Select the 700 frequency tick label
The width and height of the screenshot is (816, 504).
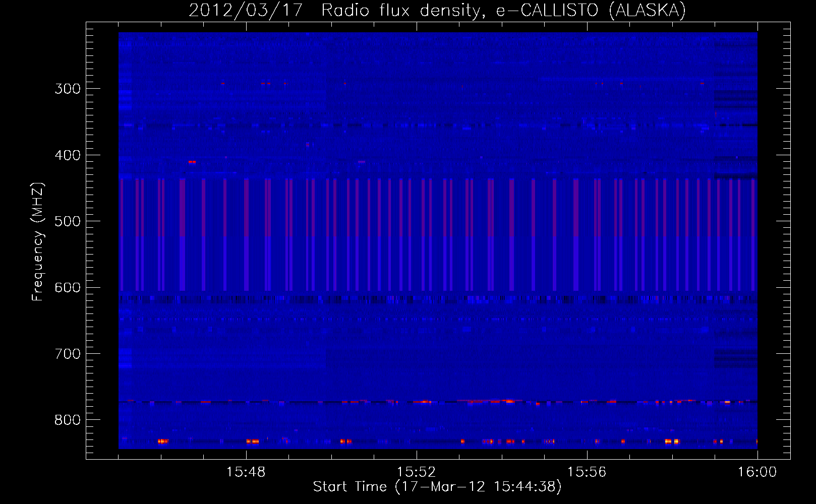tap(68, 354)
